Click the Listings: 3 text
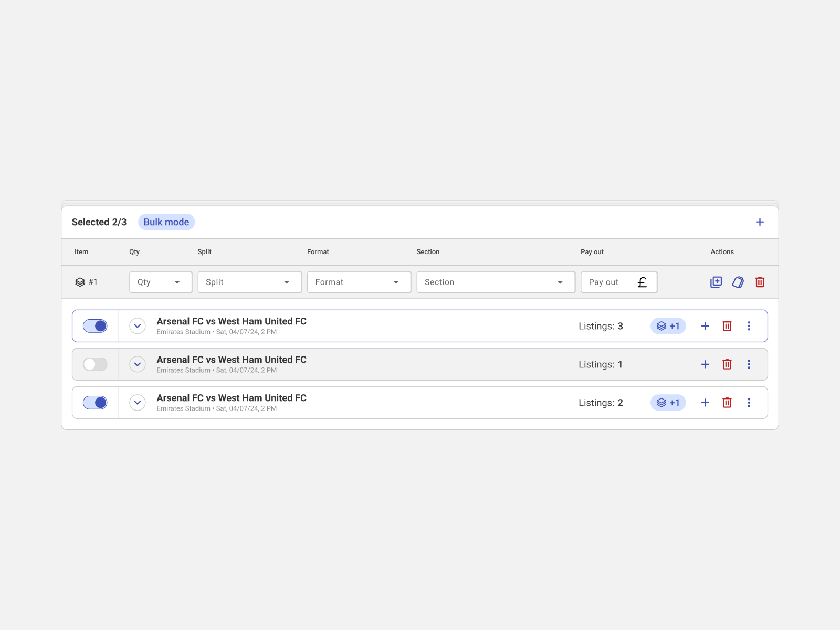 pyautogui.click(x=601, y=326)
